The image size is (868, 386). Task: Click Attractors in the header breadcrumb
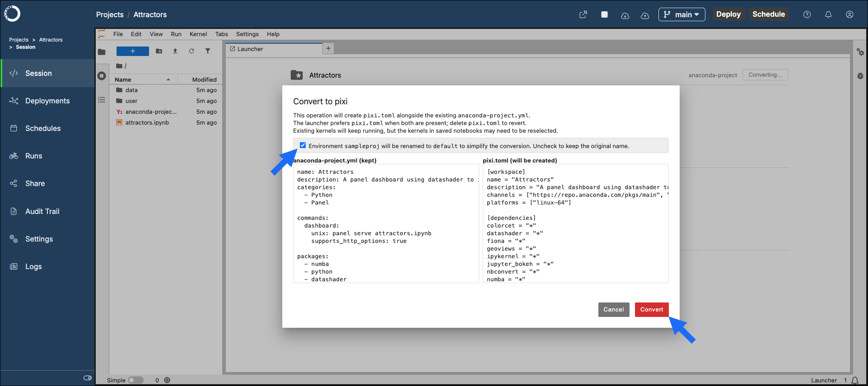pyautogui.click(x=150, y=14)
